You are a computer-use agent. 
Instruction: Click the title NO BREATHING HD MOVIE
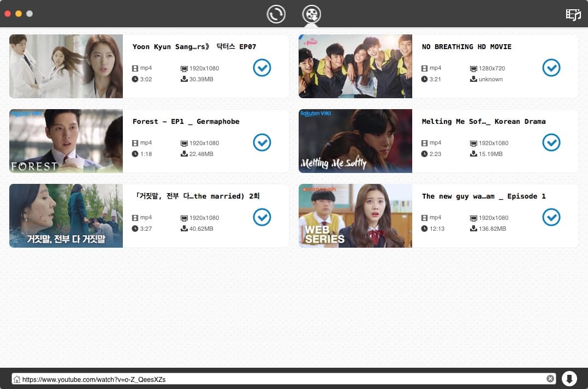point(466,47)
